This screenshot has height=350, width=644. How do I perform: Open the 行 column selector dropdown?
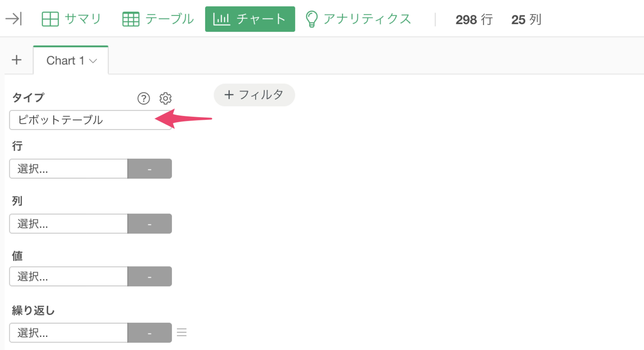pos(68,169)
